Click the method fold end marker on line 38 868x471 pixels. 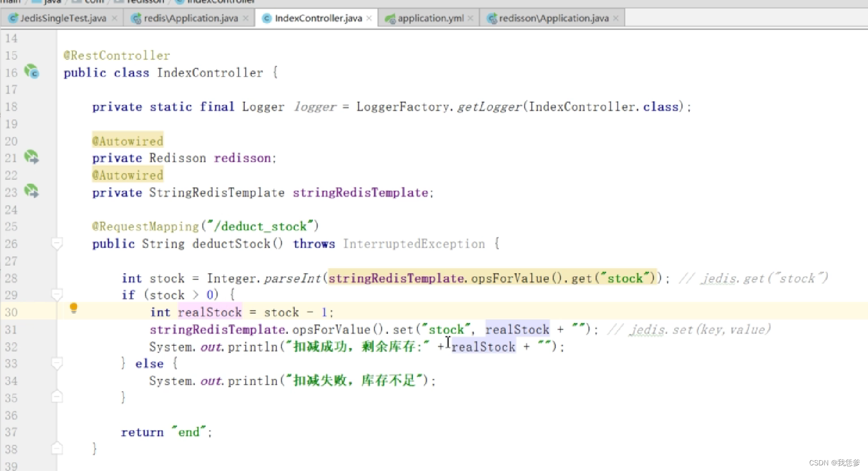pos(57,448)
